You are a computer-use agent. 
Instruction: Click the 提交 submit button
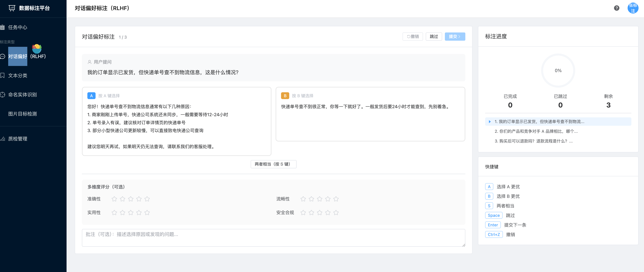click(455, 37)
